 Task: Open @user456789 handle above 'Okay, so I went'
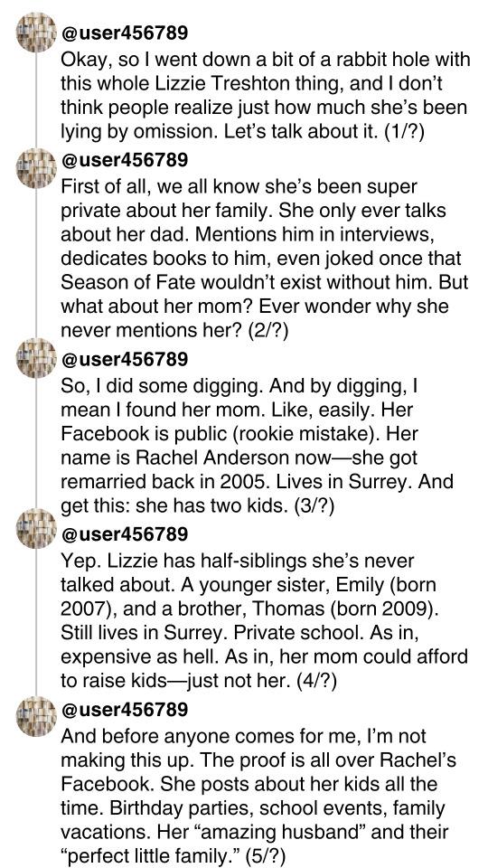pos(125,33)
